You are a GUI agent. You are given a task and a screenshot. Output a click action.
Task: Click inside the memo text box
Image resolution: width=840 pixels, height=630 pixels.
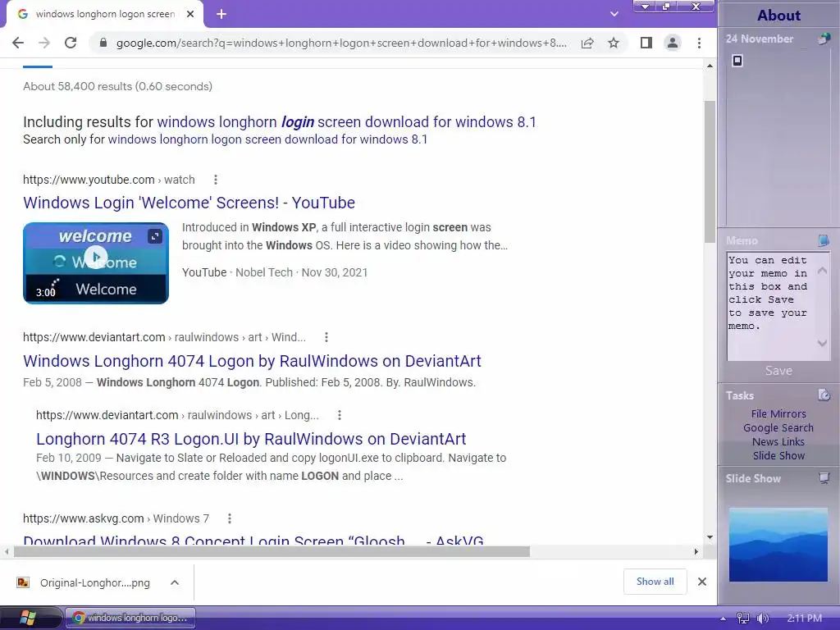(770, 307)
